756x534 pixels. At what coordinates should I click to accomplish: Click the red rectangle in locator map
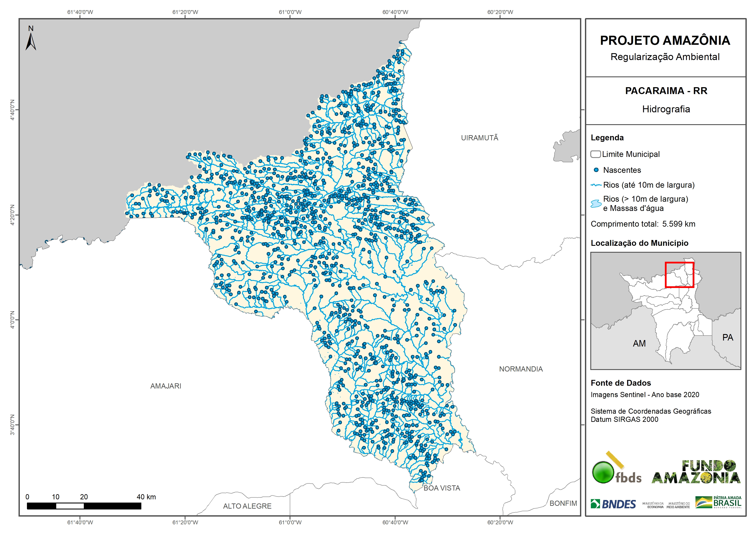[679, 275]
